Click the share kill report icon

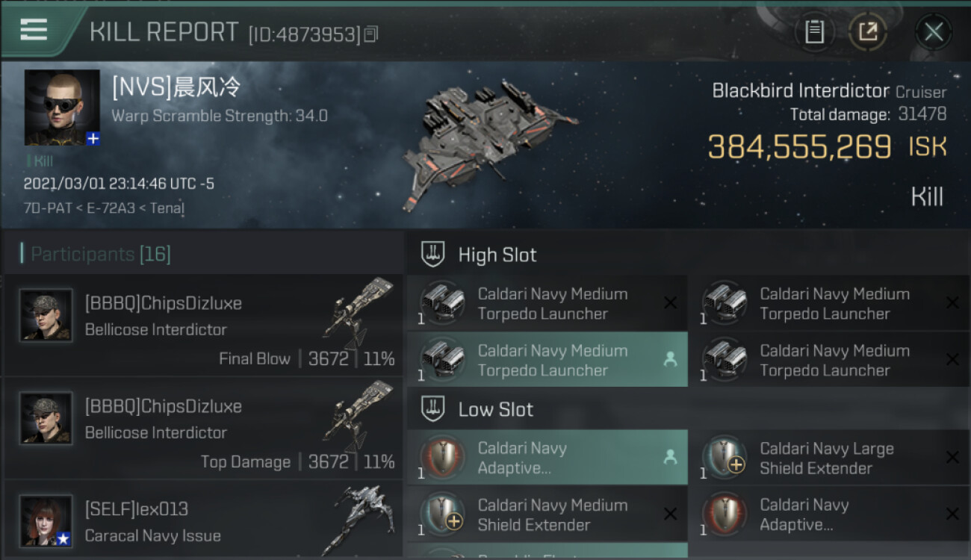coord(868,31)
